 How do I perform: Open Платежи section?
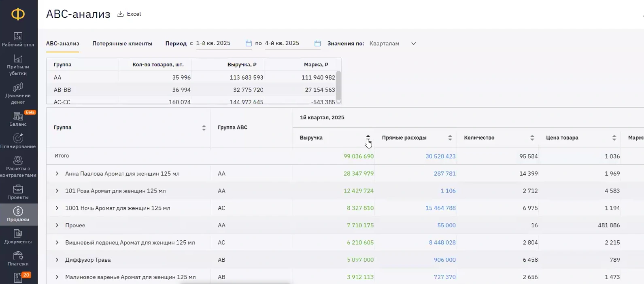tap(18, 259)
